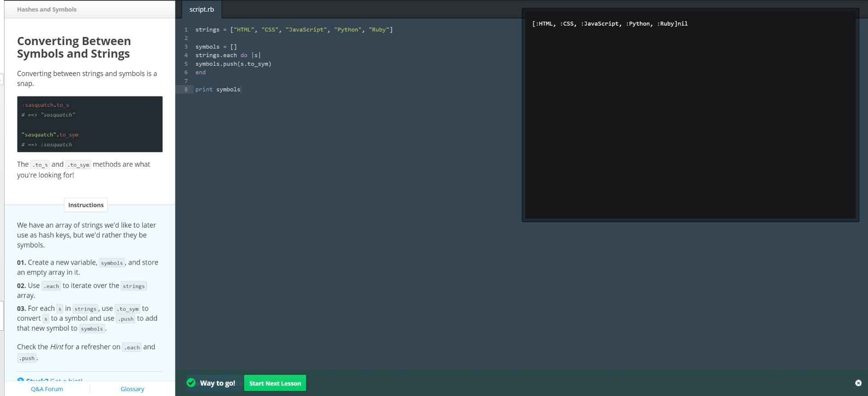Click the "strings.each do |s|" line
Screen dimensions: 868x396
(x=228, y=55)
